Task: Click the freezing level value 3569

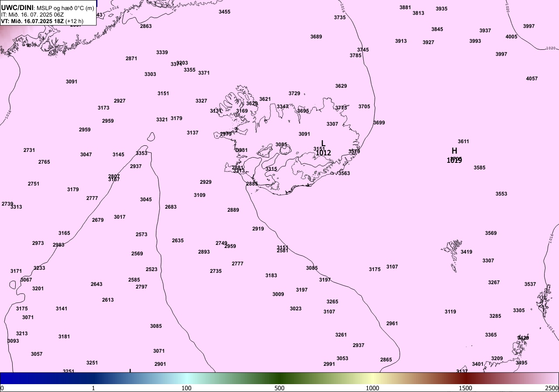Action: coord(491,233)
